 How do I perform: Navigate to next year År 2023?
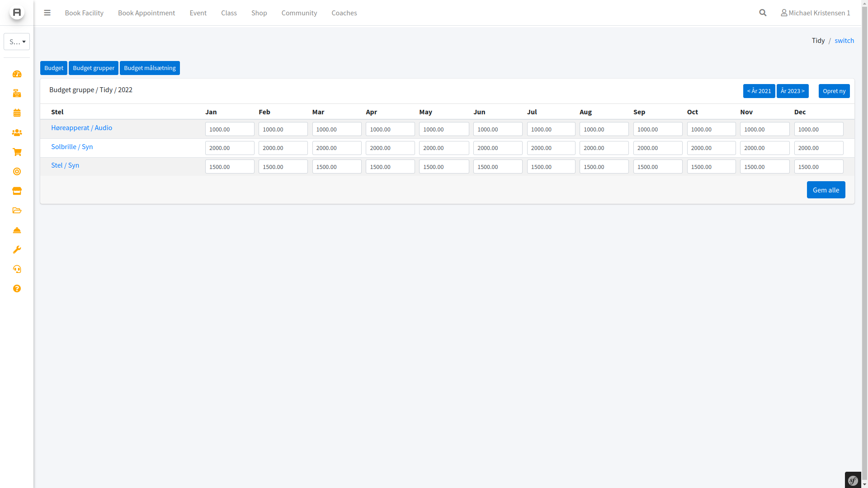point(792,91)
